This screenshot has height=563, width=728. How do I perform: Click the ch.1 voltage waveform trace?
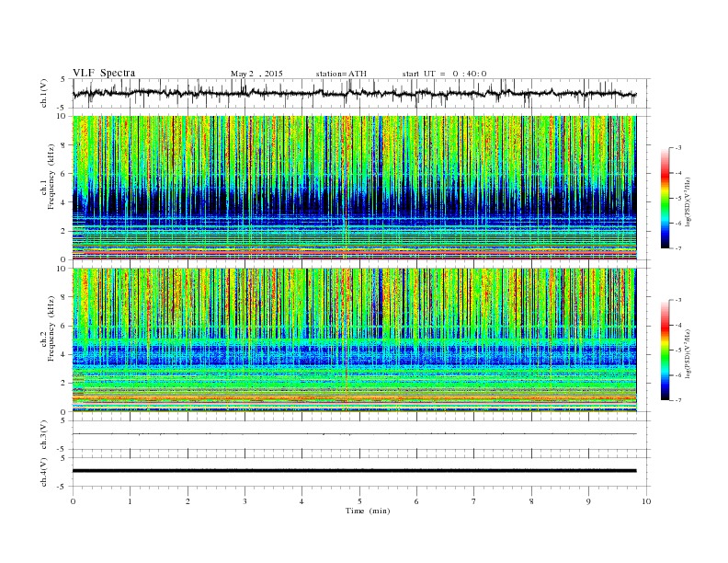pos(354,93)
